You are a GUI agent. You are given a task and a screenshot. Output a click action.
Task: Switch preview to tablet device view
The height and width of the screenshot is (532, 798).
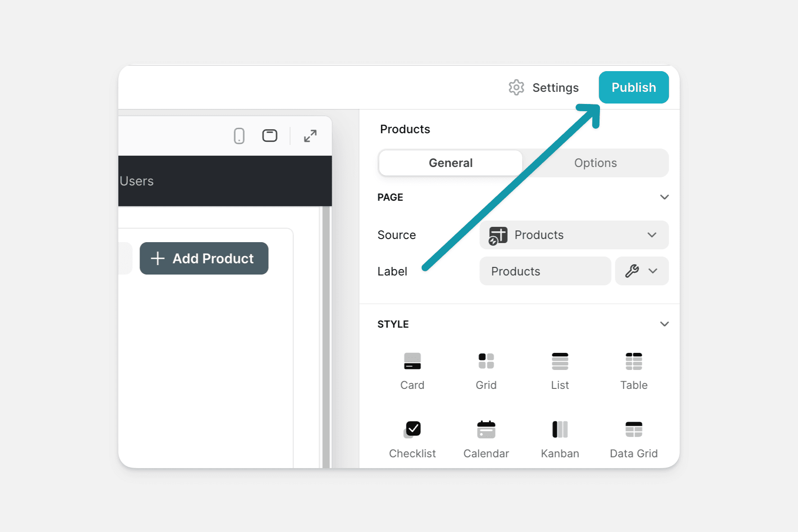pos(270,136)
